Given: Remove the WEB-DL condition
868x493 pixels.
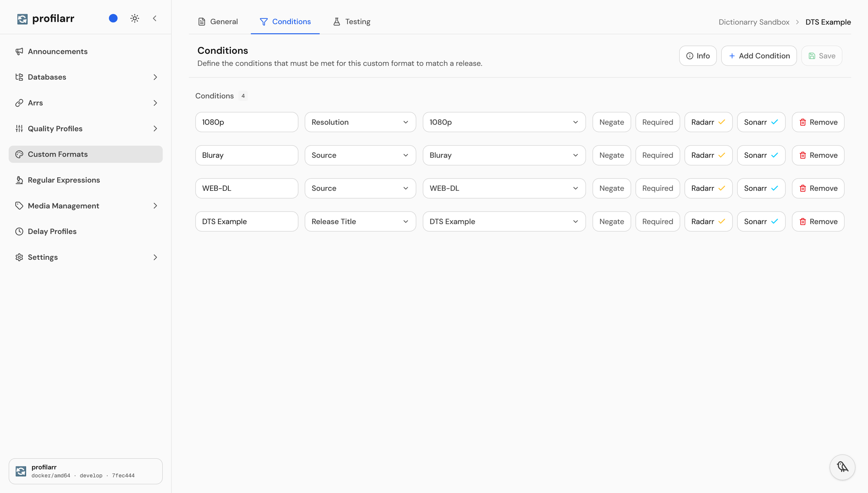Looking at the screenshot, I should [818, 188].
